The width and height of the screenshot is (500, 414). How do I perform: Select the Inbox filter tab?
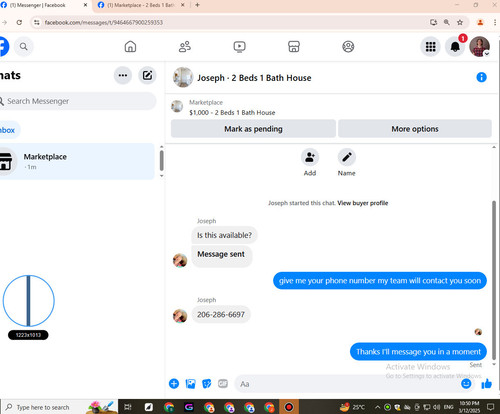click(x=8, y=130)
